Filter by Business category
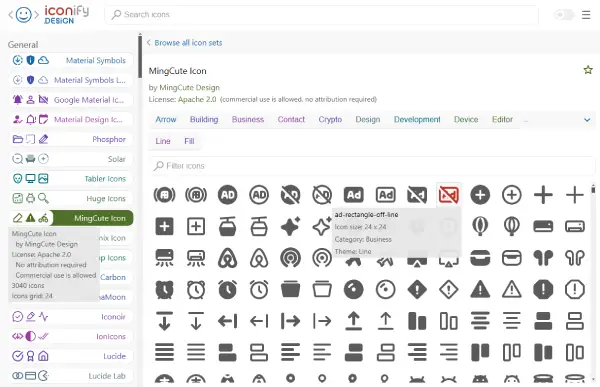 (x=248, y=119)
